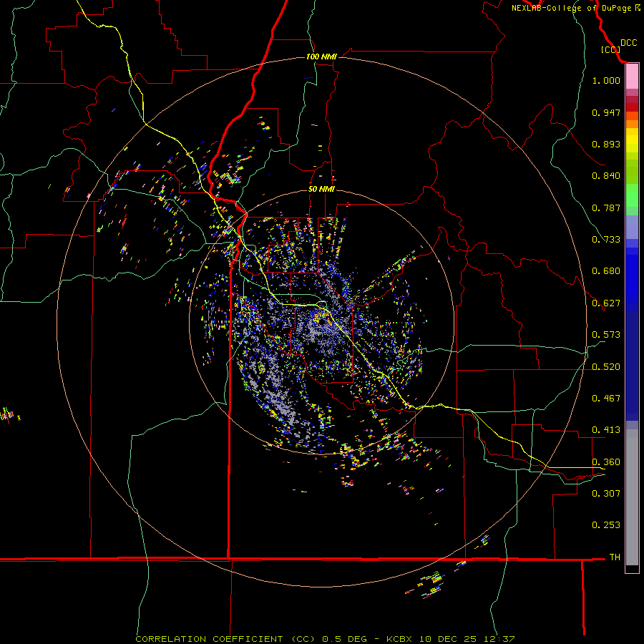
Task: Select the 0.733 scale value
Action: (x=606, y=240)
